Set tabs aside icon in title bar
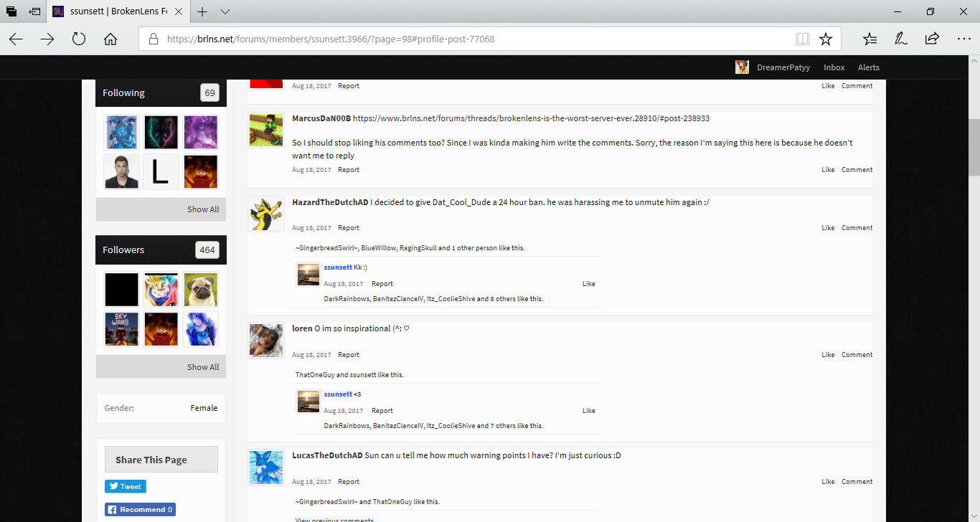This screenshot has height=522, width=980. pyautogui.click(x=34, y=11)
